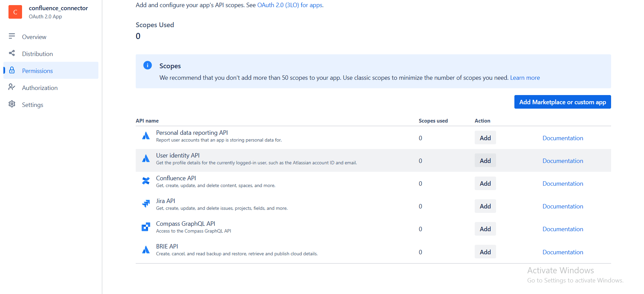Click the Scopes info icon

tap(148, 65)
